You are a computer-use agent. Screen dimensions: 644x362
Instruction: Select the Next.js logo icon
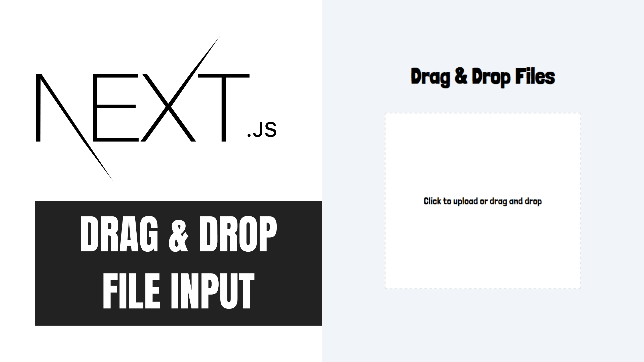point(157,106)
